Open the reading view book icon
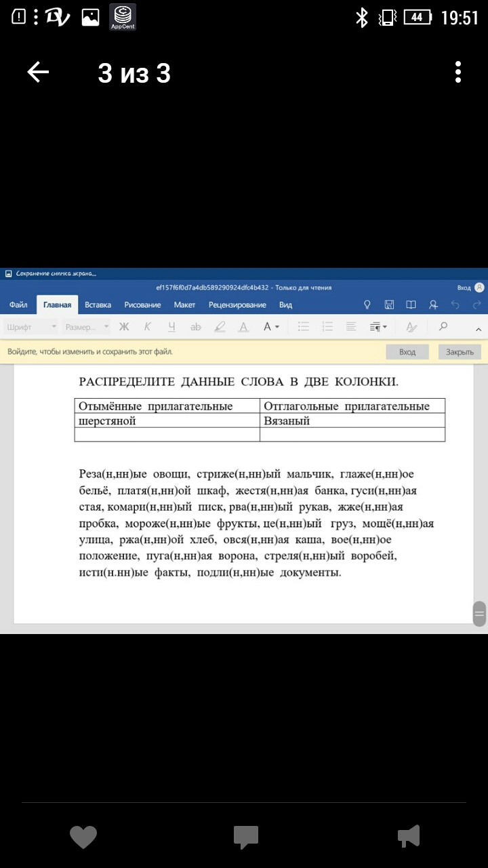Screen dimensions: 488x868 (x=411, y=305)
